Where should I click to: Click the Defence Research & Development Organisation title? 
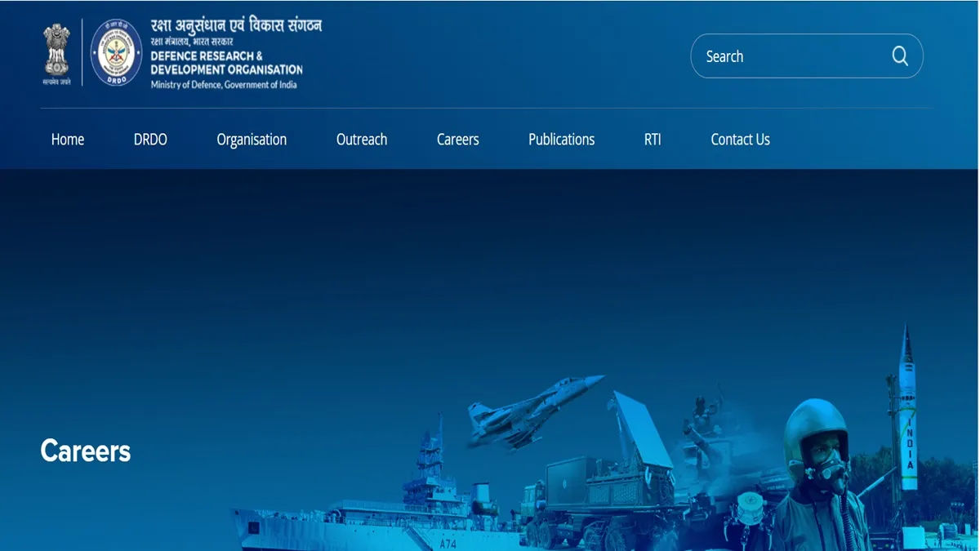[226, 63]
